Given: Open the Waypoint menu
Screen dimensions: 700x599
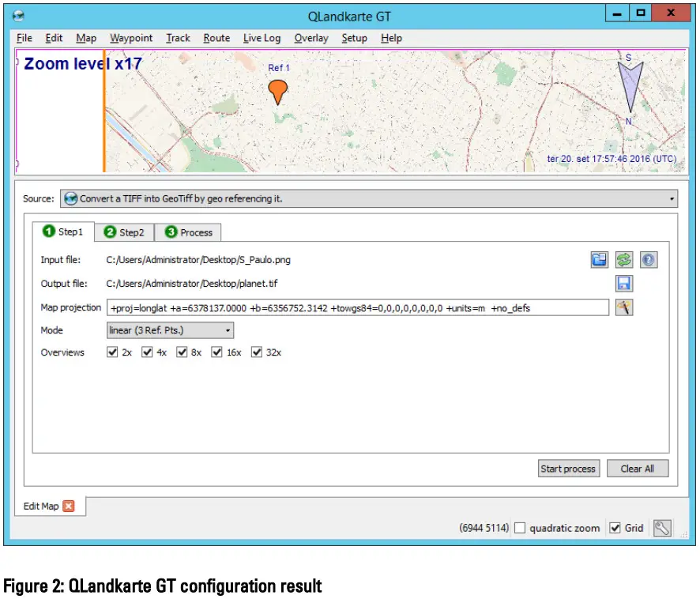Looking at the screenshot, I should tap(131, 38).
